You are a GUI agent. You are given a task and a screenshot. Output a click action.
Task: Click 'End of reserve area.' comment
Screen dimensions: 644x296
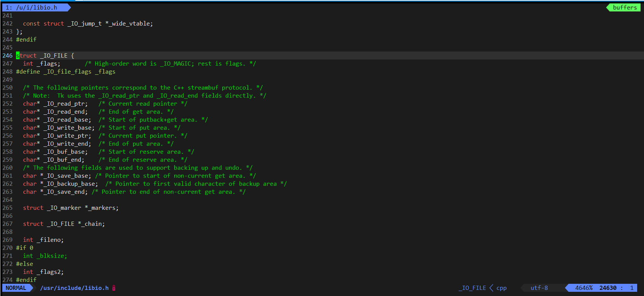tap(143, 160)
